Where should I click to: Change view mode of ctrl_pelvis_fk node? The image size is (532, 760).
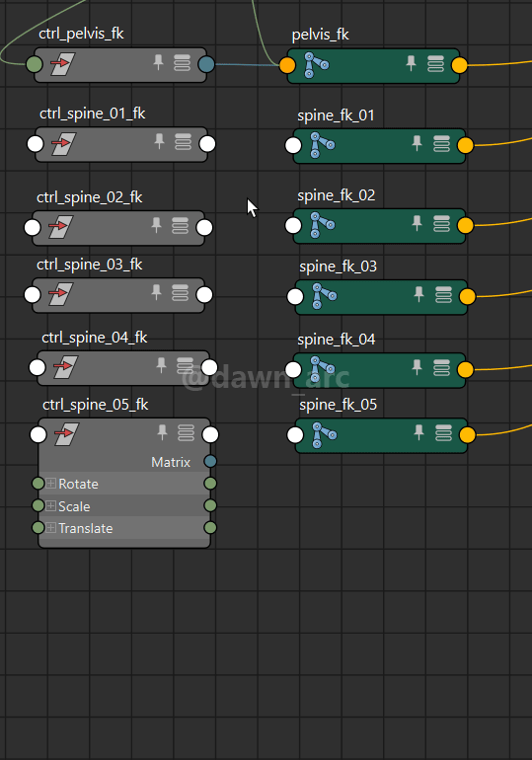pos(182,63)
